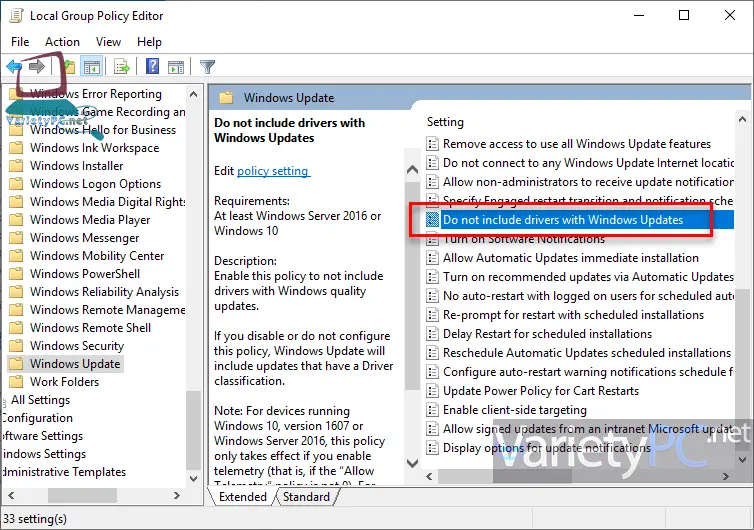This screenshot has width=754, height=530.
Task: Click the Up one level folder icon
Action: [x=70, y=66]
